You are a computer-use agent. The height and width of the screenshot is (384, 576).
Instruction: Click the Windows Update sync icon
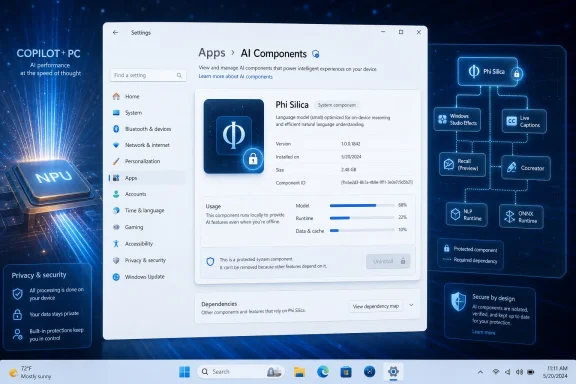pyautogui.click(x=116, y=277)
